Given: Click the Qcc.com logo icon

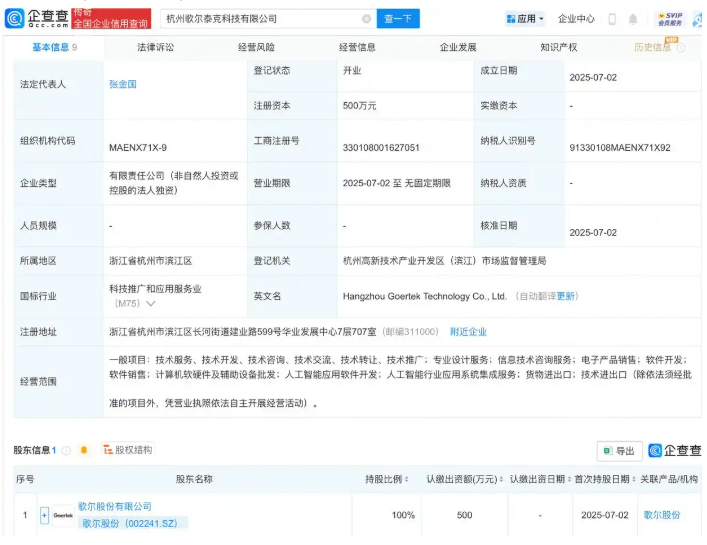Looking at the screenshot, I should pyautogui.click(x=14, y=18).
